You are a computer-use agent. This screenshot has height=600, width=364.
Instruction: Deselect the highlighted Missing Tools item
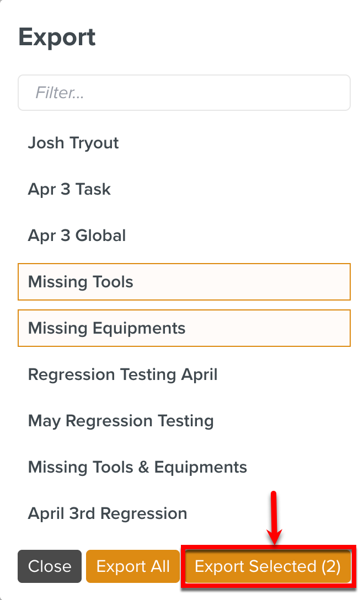(x=184, y=282)
